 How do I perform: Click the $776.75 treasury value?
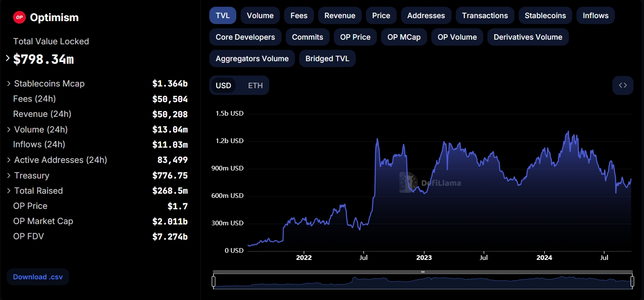170,176
